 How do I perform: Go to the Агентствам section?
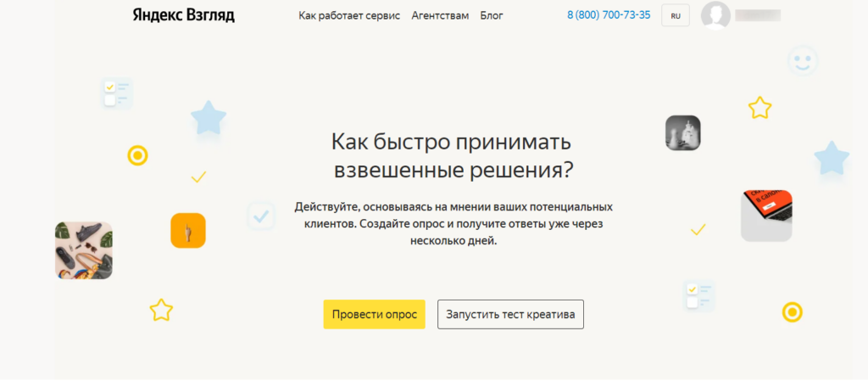pyautogui.click(x=440, y=15)
